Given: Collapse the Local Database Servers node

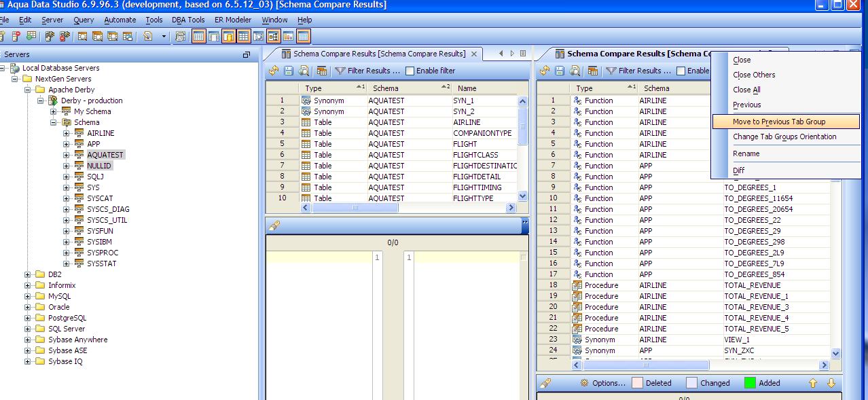Looking at the screenshot, I should pos(3,68).
